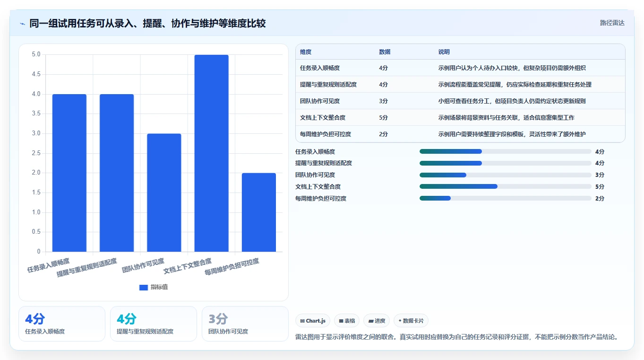
Task: Click the 数据 column header
Action: [385, 52]
